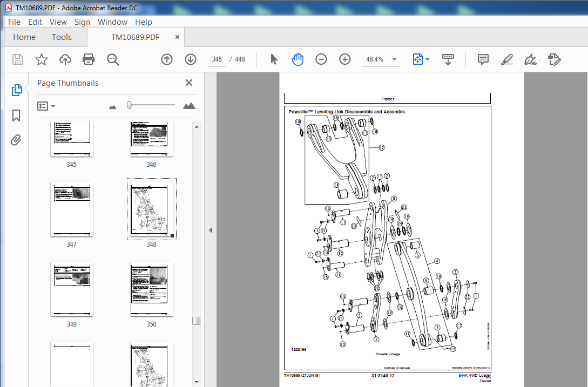Click the 'T202168' figure label

click(299, 349)
